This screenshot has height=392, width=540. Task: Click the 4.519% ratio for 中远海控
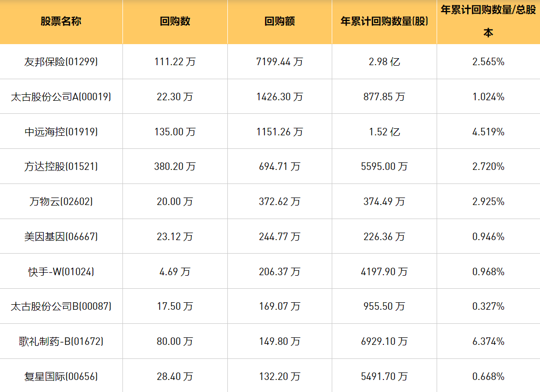488,132
